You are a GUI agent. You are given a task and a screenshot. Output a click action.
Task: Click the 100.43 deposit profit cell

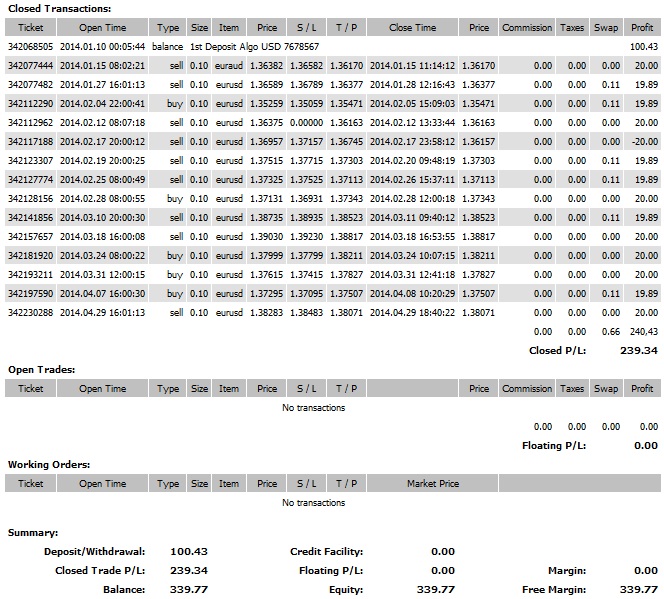point(644,47)
